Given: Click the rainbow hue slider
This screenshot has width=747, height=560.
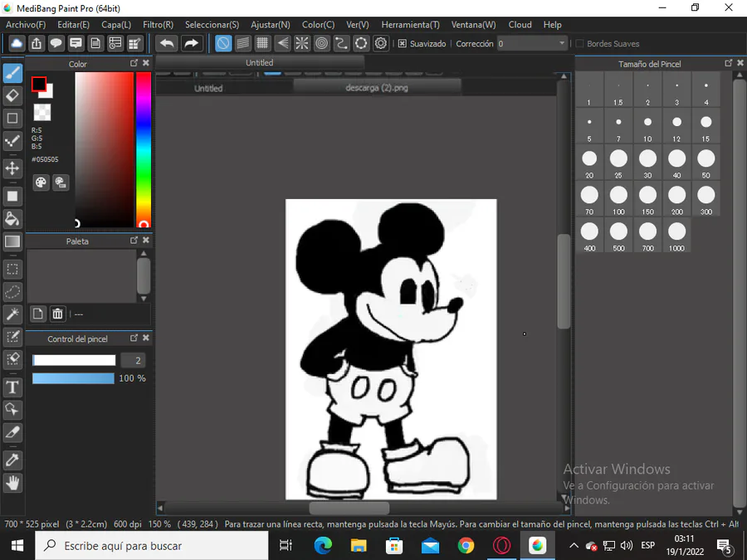Looking at the screenshot, I should pos(144,150).
